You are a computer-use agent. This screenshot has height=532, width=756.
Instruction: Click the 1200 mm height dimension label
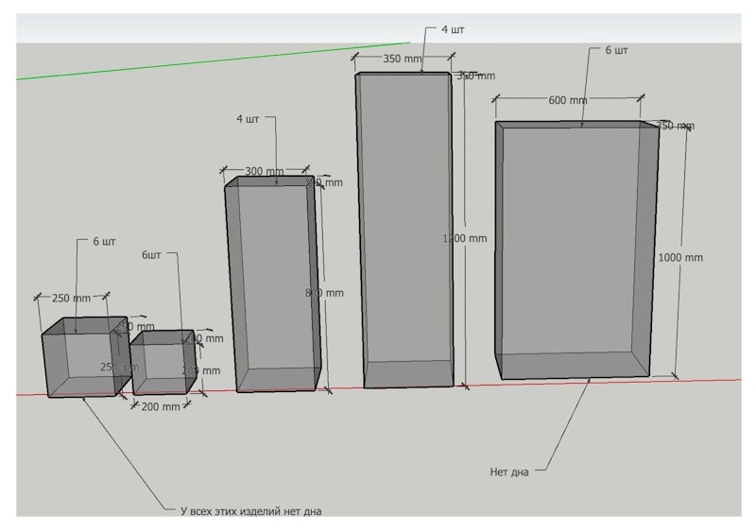[x=465, y=239]
